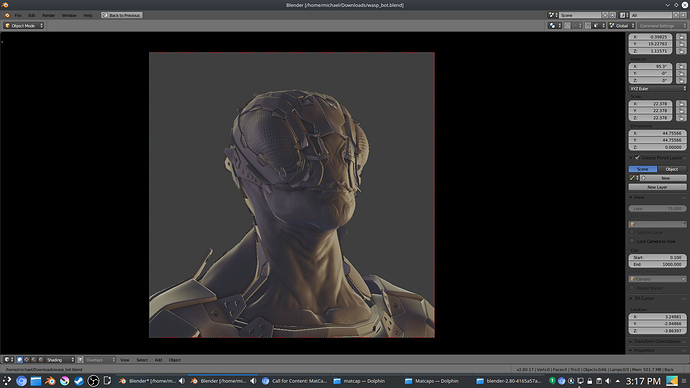Collapse the Grease Pencil Layers panel

[x=631, y=157]
